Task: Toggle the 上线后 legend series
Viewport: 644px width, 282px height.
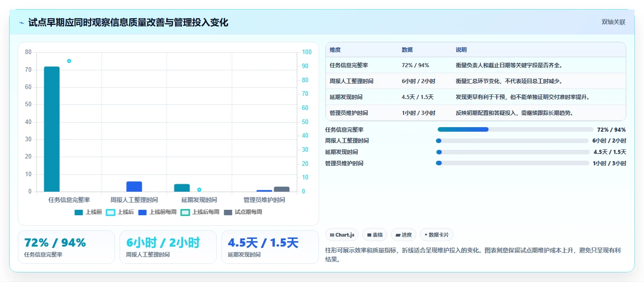Action: (x=120, y=212)
